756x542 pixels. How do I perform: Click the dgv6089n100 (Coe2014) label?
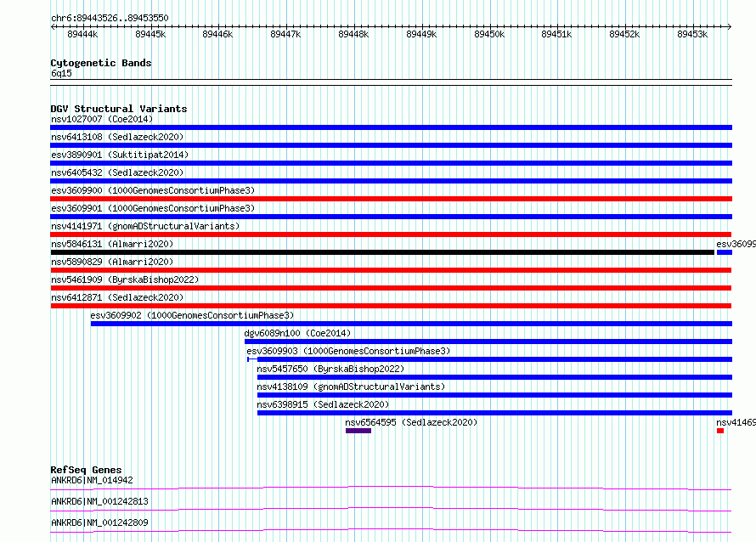coord(297,333)
